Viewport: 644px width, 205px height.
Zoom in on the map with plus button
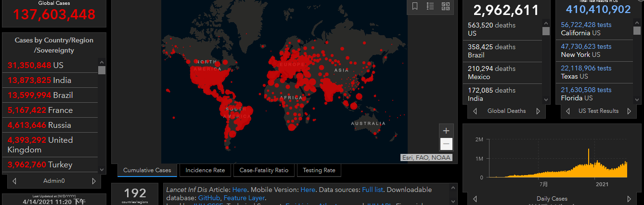446,131
